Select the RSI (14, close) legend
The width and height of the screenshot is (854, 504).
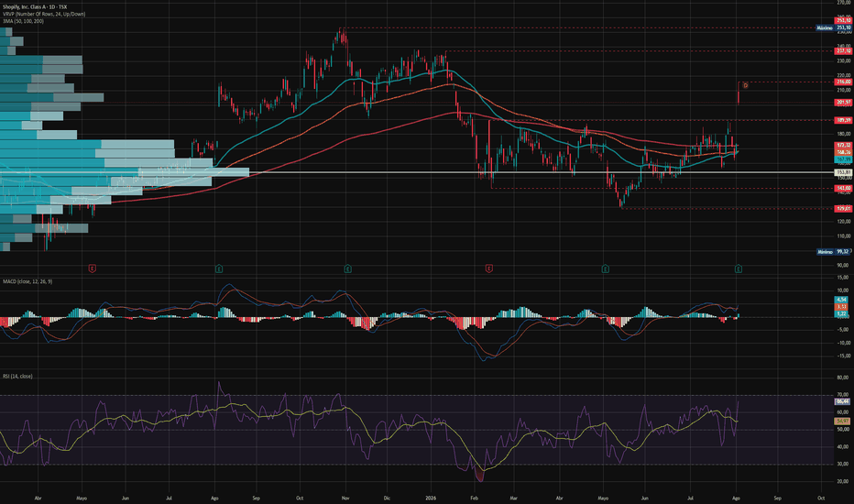(17, 377)
